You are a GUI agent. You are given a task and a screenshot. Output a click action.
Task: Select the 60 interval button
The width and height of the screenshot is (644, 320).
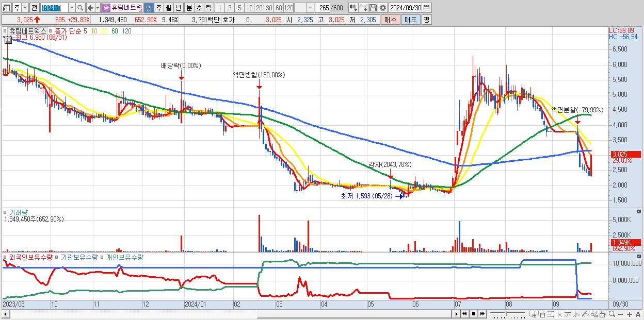[279, 8]
